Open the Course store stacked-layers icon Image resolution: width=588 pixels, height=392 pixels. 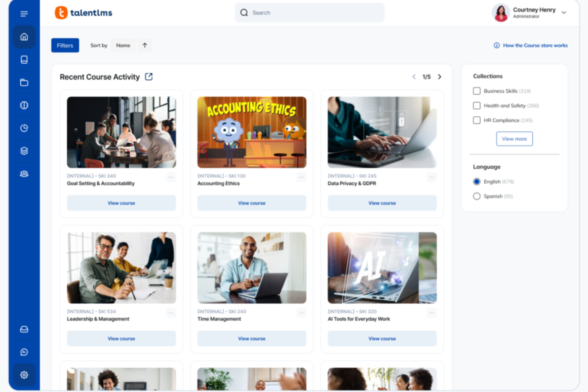[x=24, y=151]
